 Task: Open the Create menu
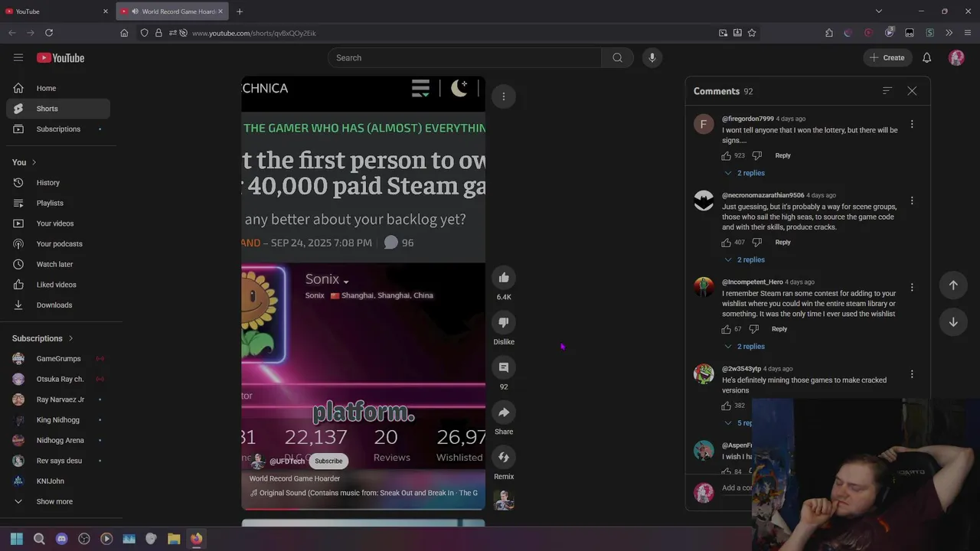coord(887,57)
